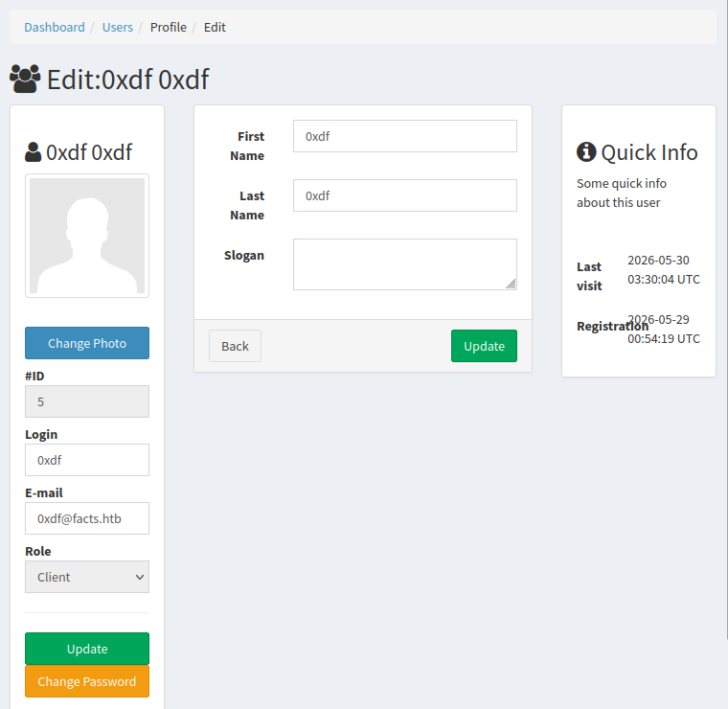Focus the First Name input field

pos(405,136)
